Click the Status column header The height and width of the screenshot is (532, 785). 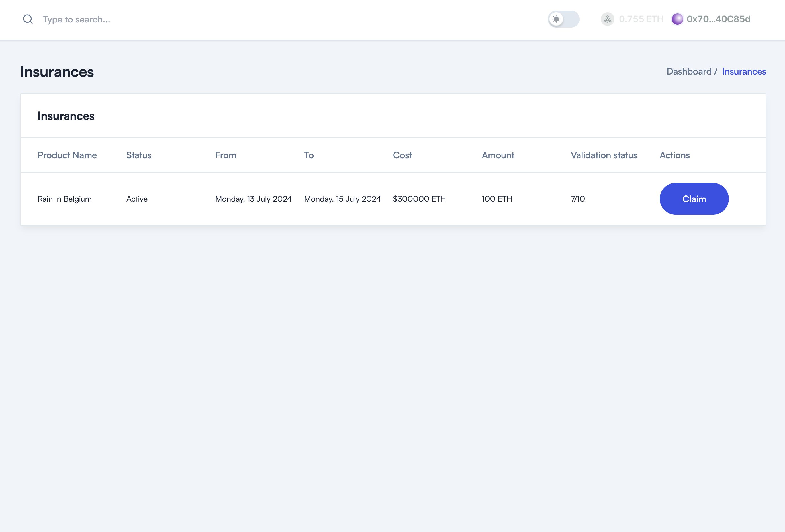139,155
